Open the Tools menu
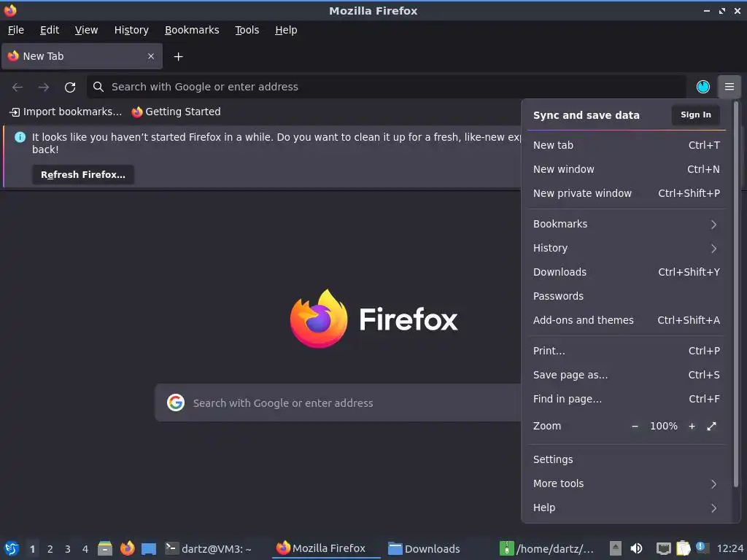The width and height of the screenshot is (747, 560). (247, 30)
